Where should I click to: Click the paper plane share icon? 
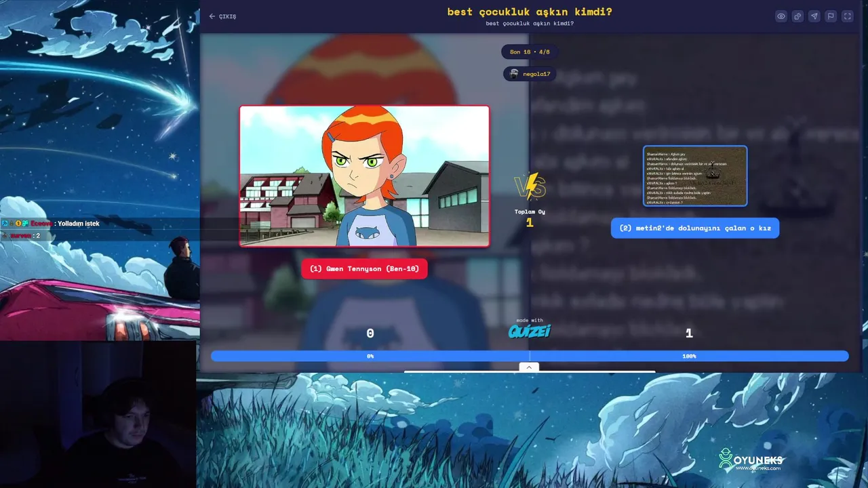[x=814, y=16]
